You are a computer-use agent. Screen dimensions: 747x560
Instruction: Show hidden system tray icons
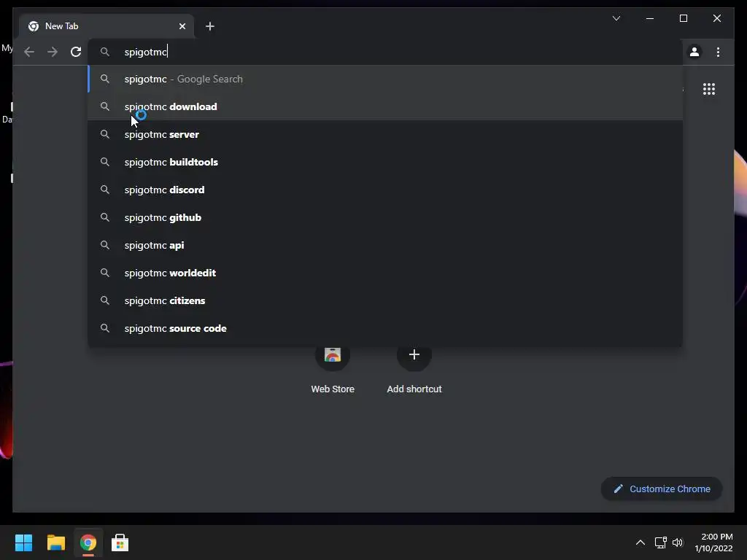(640, 542)
